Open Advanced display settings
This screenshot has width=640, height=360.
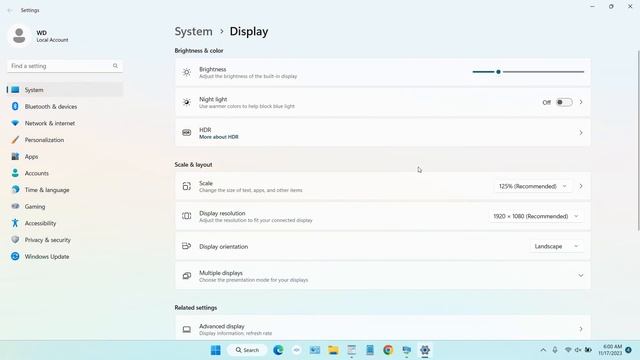383,328
